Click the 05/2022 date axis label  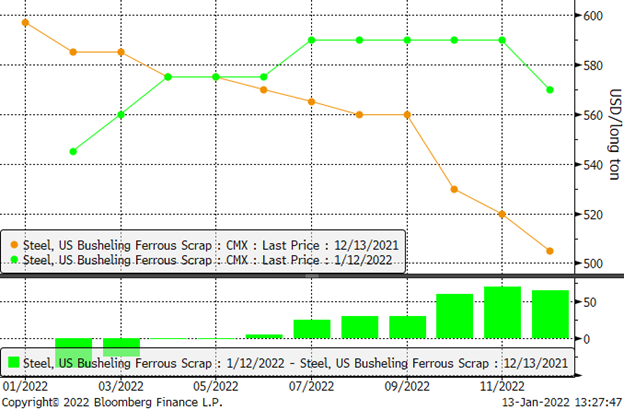coord(215,384)
